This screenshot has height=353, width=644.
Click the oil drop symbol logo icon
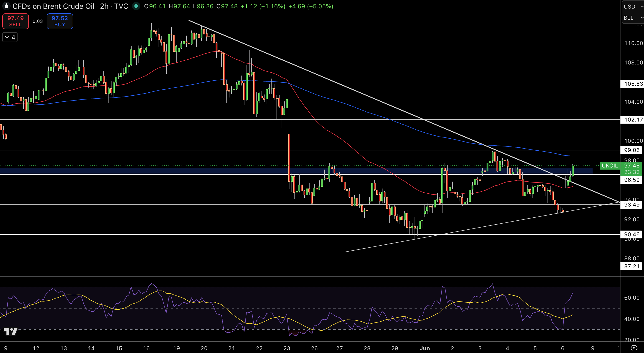(x=6, y=6)
